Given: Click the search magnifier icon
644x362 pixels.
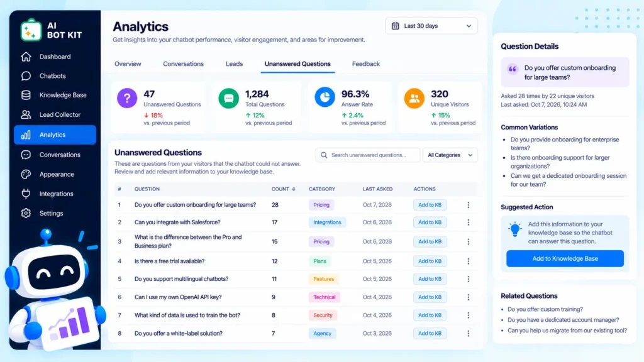Looking at the screenshot, I should (324, 155).
